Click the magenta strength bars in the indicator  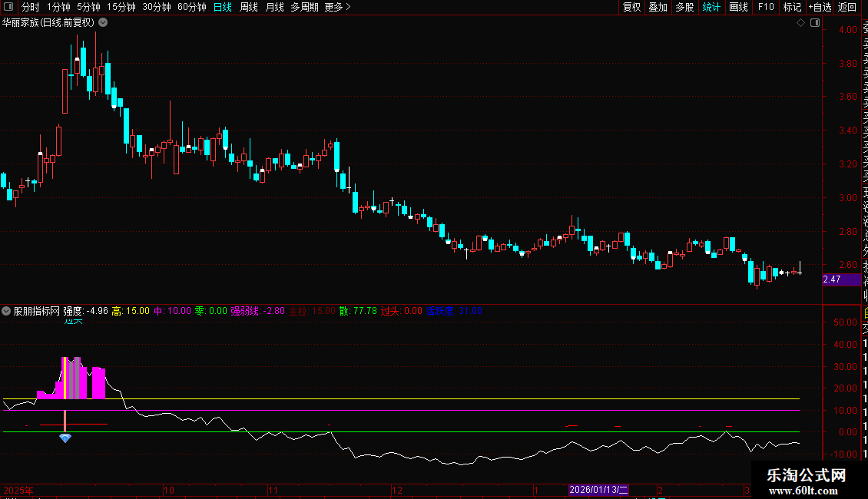(x=72, y=378)
